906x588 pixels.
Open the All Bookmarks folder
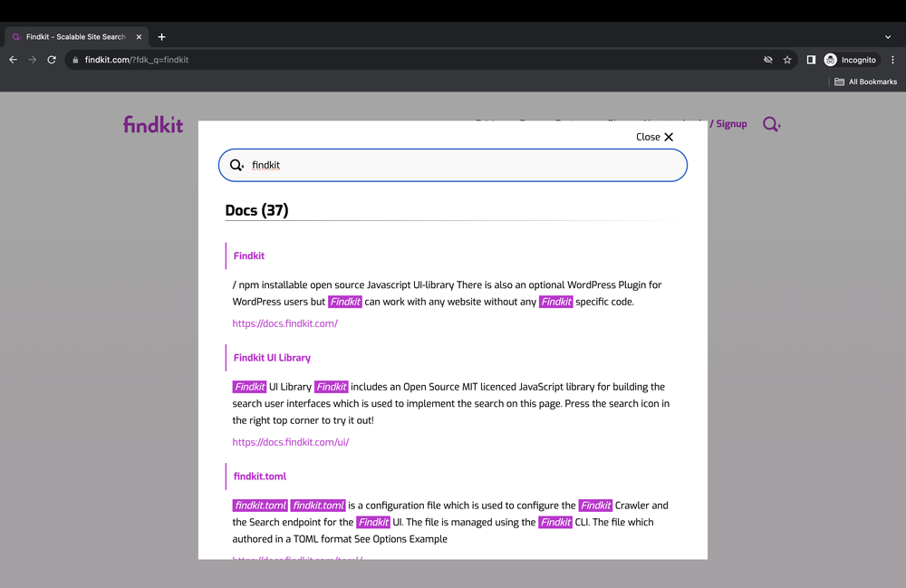[865, 82]
